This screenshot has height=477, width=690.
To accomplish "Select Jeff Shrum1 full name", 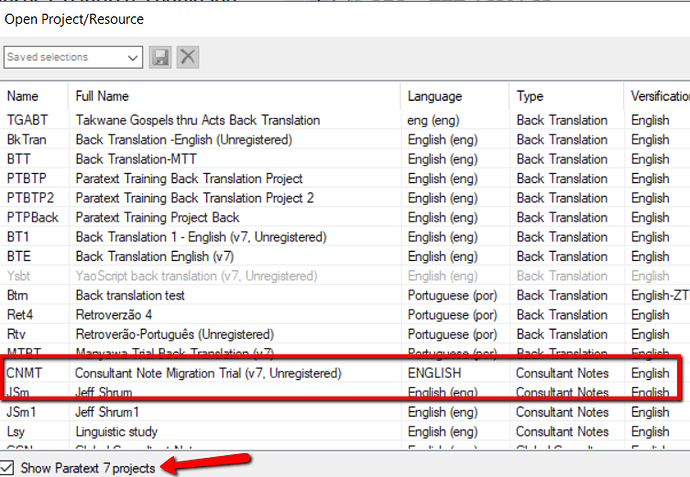I will pos(107,412).
